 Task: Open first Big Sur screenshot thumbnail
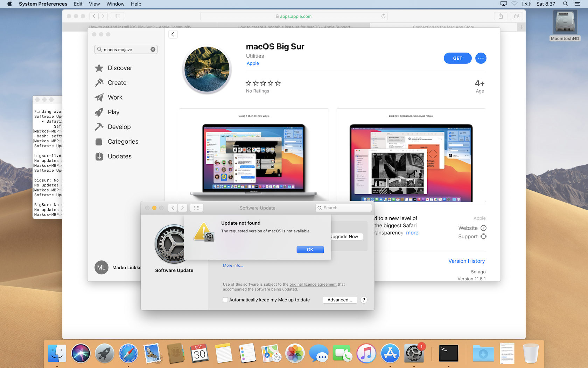[x=254, y=155]
